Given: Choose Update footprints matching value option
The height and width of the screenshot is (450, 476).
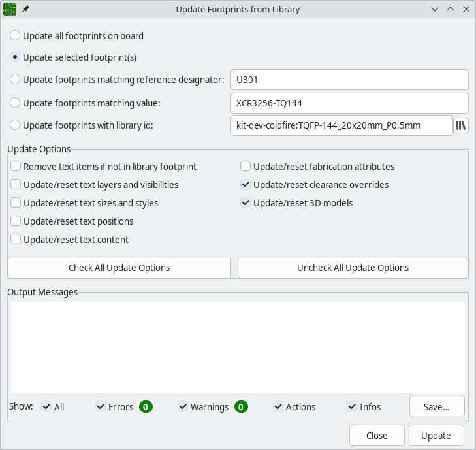Looking at the screenshot, I should tap(15, 103).
